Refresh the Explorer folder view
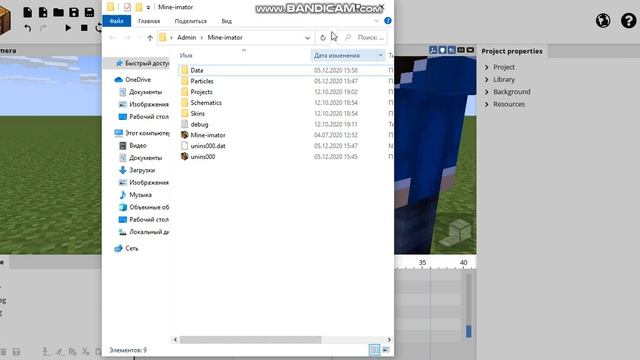 (x=323, y=38)
